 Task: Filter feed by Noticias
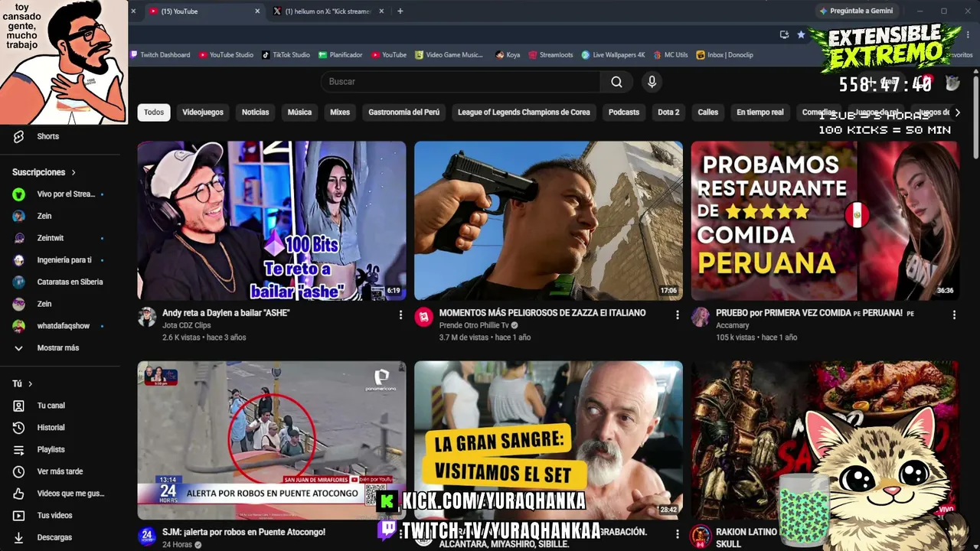(256, 112)
